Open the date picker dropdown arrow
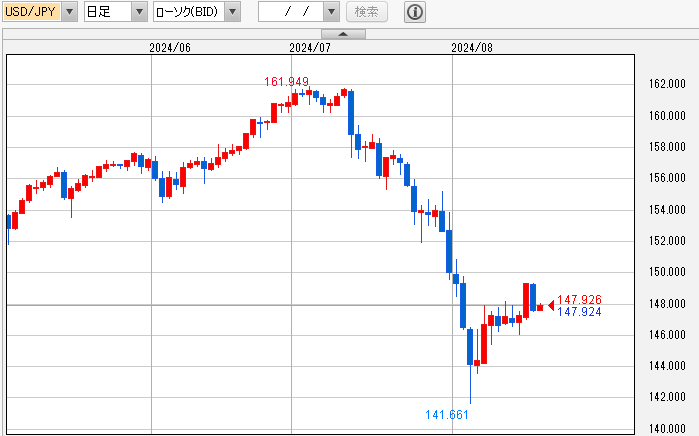Viewport: 699px width, 436px height. [331, 12]
